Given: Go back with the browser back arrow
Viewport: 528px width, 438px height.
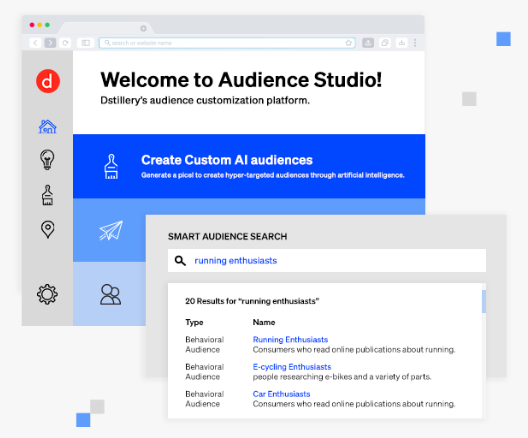Looking at the screenshot, I should (35, 43).
